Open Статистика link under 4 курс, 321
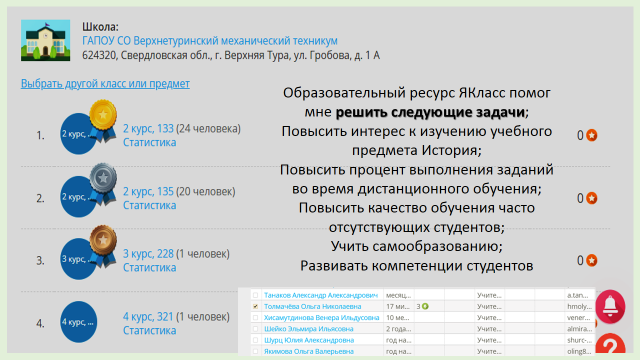Screen dimensions: 640x360 [x=149, y=330]
